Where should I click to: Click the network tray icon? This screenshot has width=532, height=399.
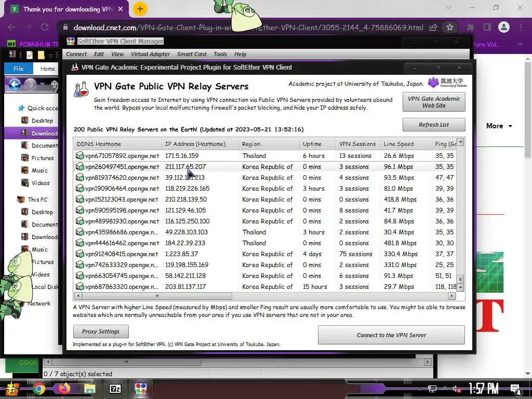coord(432,389)
